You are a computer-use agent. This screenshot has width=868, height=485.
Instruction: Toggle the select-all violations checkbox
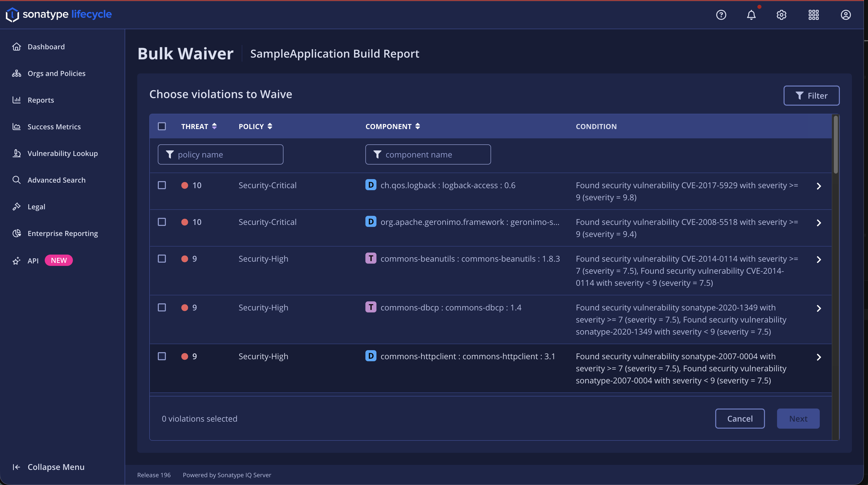tap(162, 126)
